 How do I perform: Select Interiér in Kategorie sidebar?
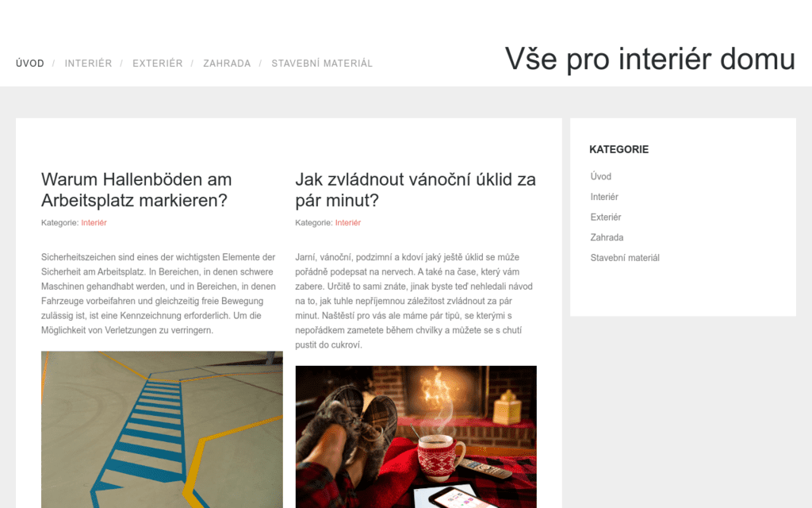pyautogui.click(x=604, y=197)
